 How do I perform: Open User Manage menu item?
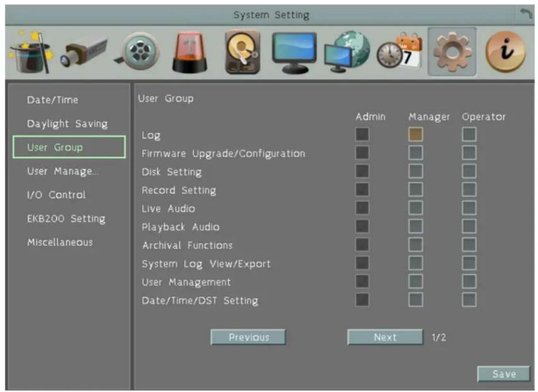63,171
